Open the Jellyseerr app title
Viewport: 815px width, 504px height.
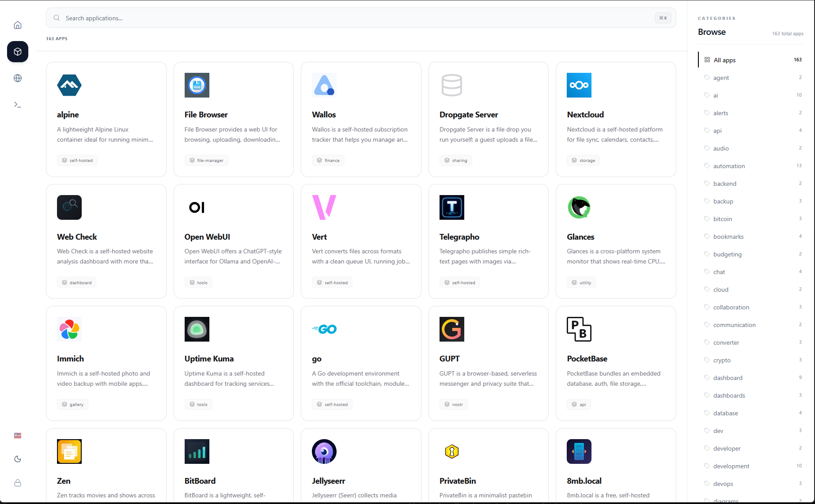(x=329, y=481)
